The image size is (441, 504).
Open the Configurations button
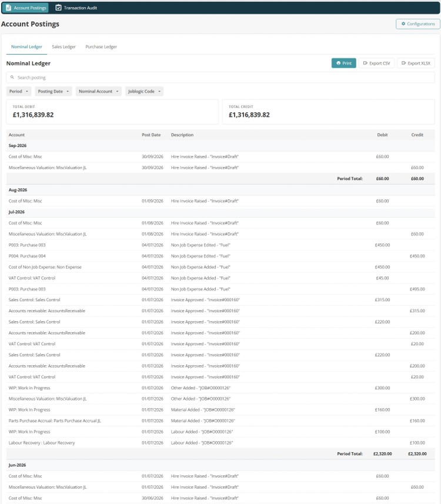(418, 24)
